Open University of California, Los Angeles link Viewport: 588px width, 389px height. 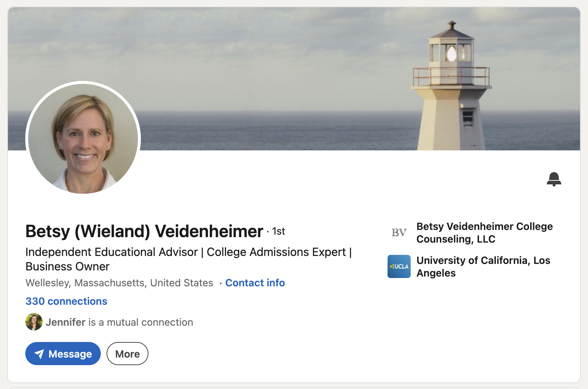pyautogui.click(x=483, y=266)
